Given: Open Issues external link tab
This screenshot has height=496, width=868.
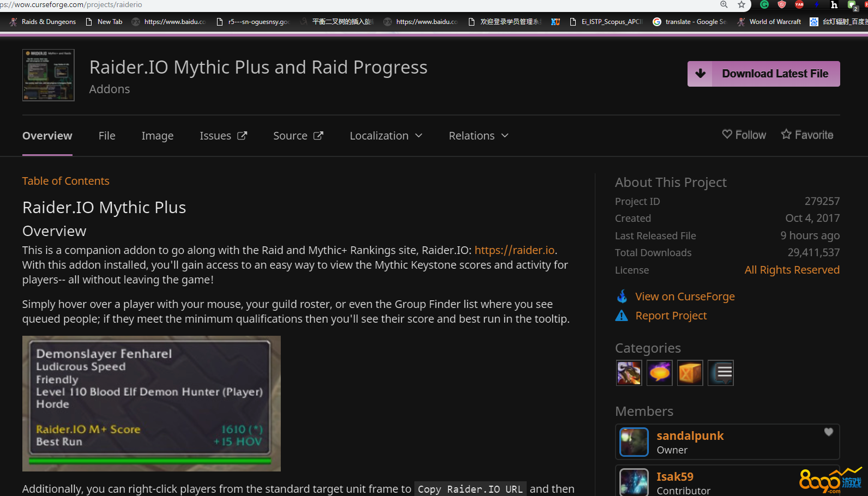Looking at the screenshot, I should click(223, 136).
